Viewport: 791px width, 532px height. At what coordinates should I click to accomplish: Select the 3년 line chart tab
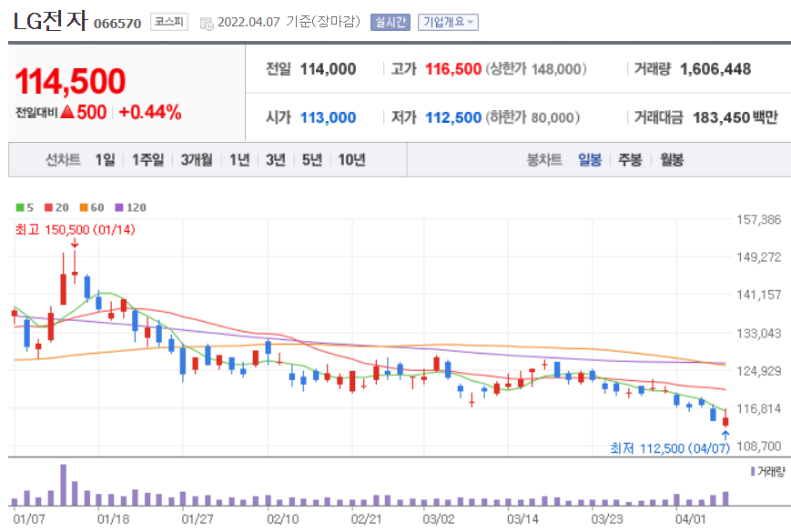pyautogui.click(x=276, y=160)
